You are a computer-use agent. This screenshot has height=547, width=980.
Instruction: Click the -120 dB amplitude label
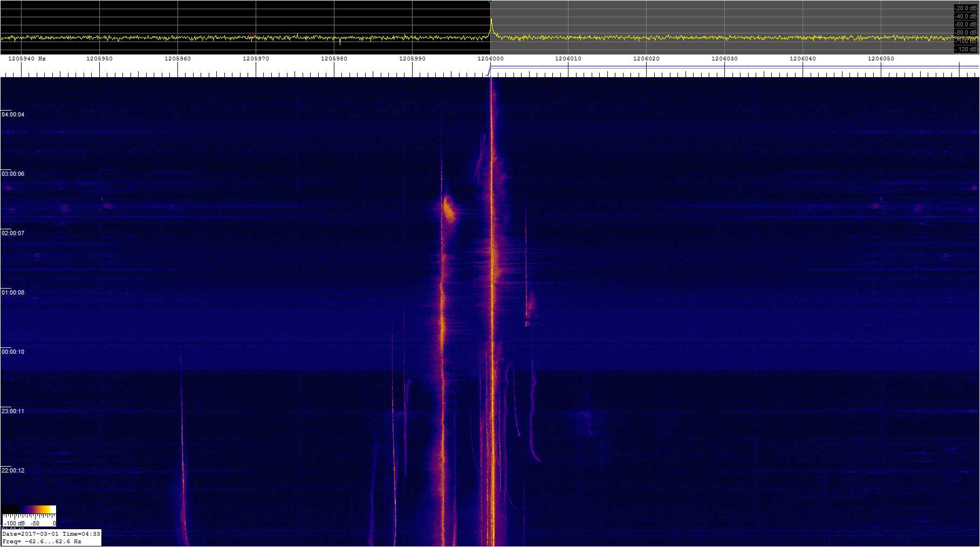tap(965, 49)
